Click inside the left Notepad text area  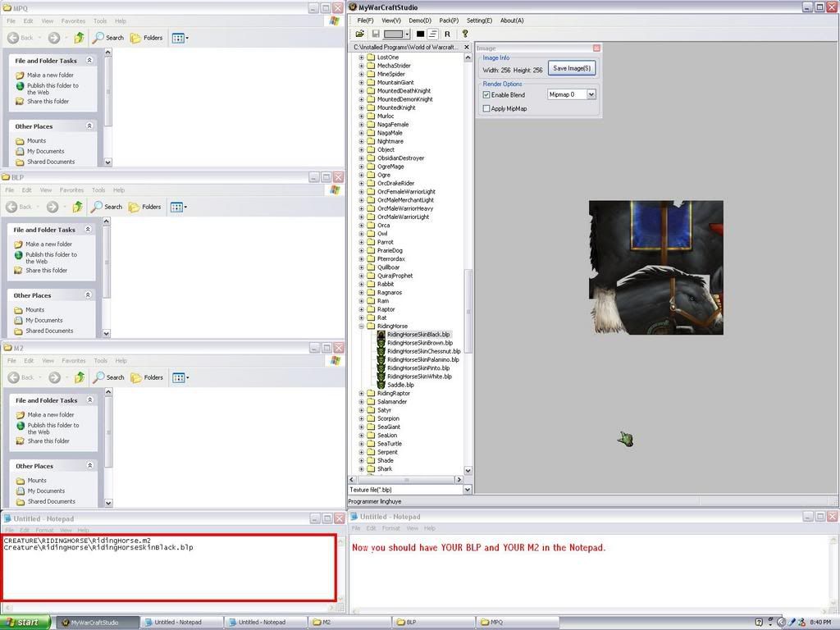169,568
